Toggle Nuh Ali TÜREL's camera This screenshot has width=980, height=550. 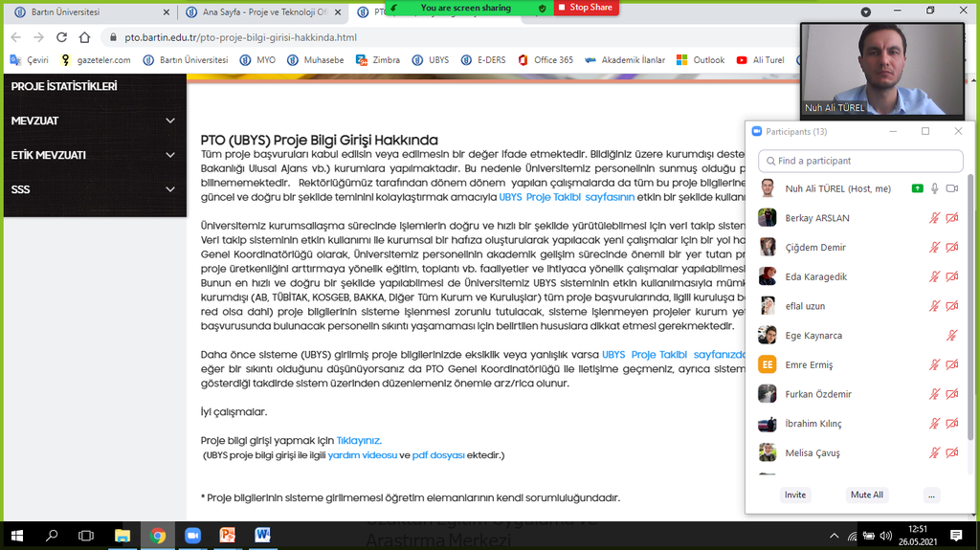[952, 188]
